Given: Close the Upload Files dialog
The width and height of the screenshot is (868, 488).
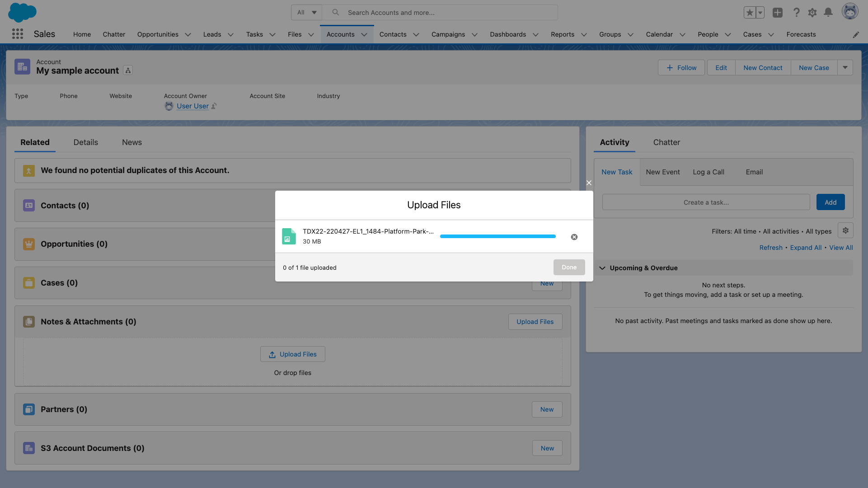Looking at the screenshot, I should (x=588, y=183).
